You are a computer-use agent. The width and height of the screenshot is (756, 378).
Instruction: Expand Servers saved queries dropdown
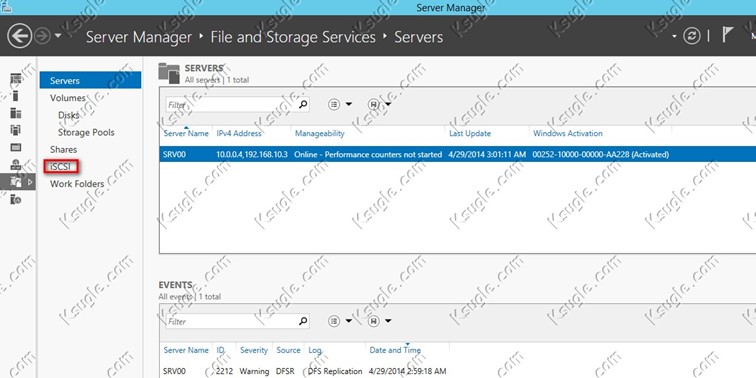(379, 104)
